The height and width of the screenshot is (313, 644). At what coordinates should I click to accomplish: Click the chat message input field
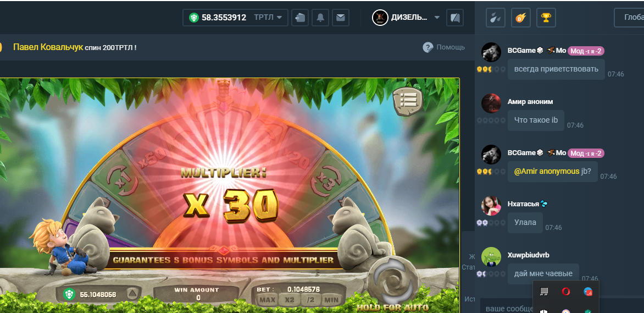point(506,308)
